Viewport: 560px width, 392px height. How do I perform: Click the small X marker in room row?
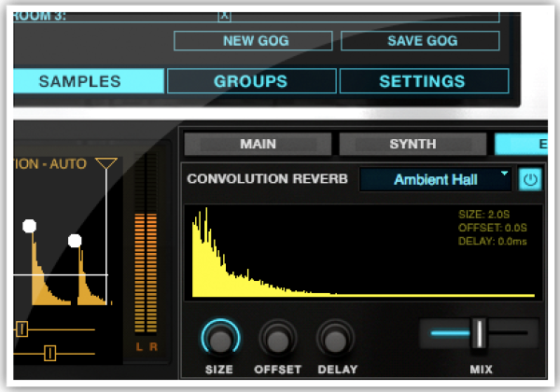[223, 16]
